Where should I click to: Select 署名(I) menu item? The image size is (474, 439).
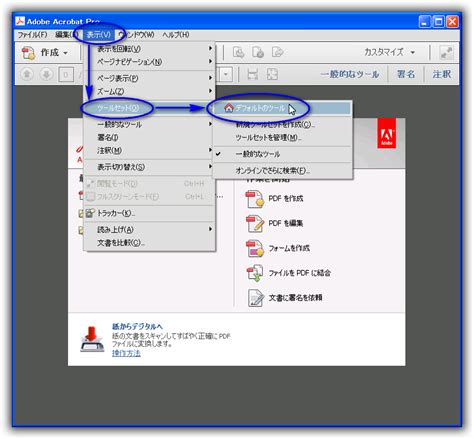coord(149,137)
